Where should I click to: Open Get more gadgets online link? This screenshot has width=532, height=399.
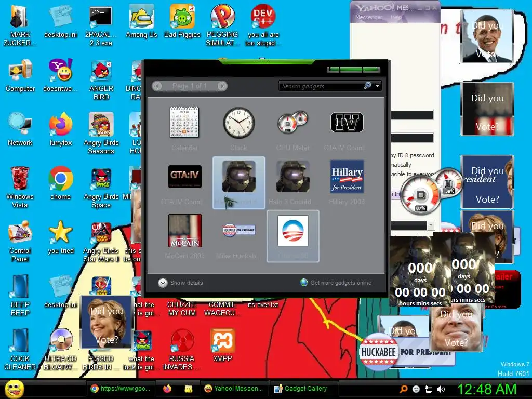tap(336, 283)
